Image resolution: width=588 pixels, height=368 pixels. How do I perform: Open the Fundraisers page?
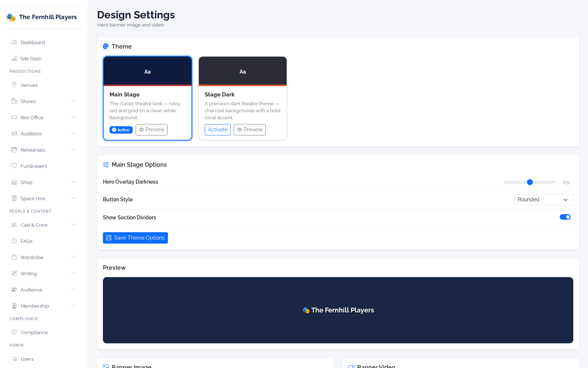coord(44,166)
